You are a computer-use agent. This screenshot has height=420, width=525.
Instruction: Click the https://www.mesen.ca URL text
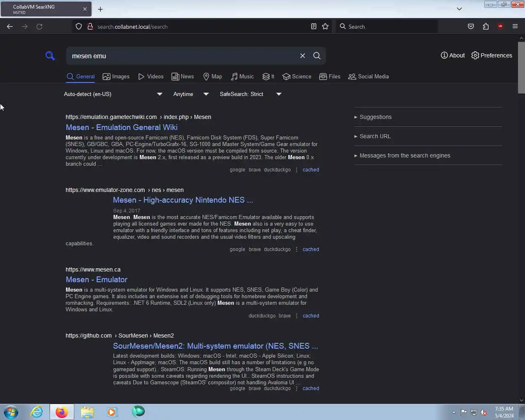coord(93,270)
